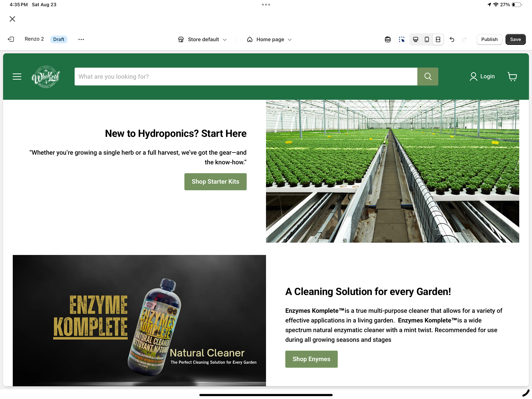Viewport: 532px width, 399px height.
Task: Click the top-center three-dots multitasking icon
Action: pos(266,5)
